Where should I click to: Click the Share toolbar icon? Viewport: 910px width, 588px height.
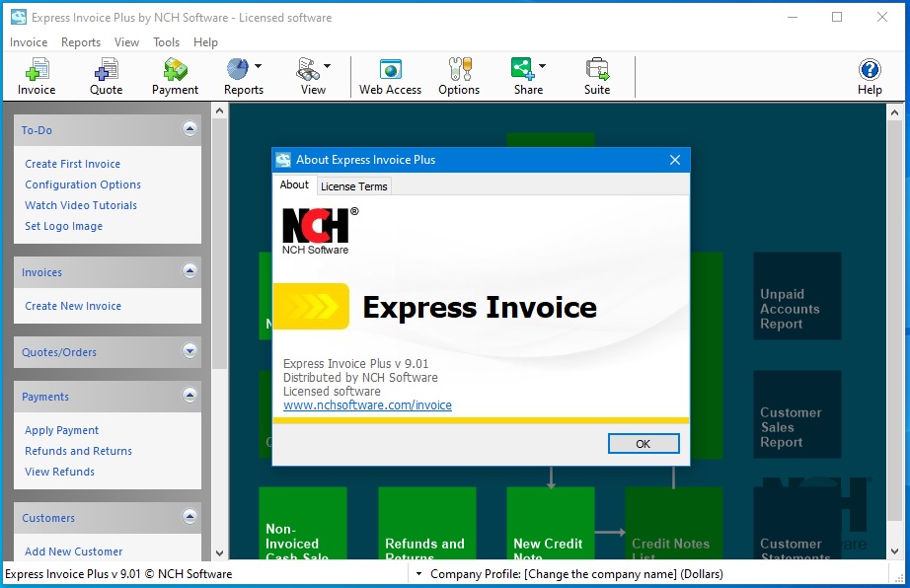[524, 76]
